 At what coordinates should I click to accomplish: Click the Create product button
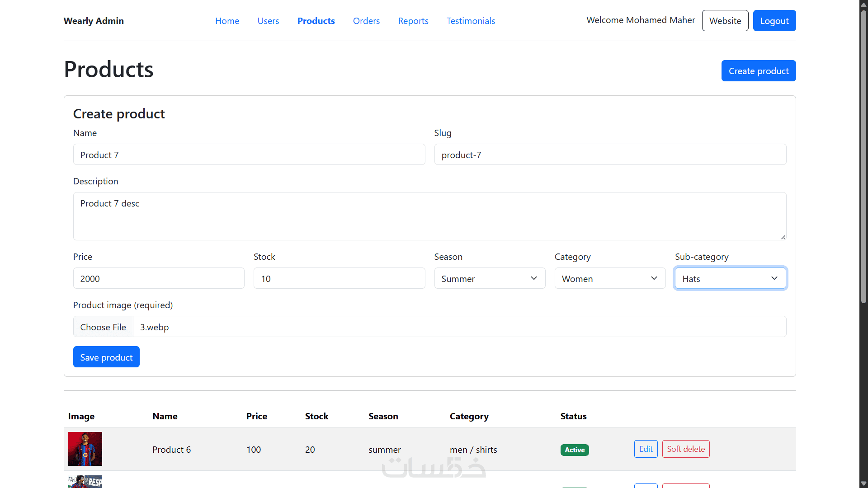click(x=759, y=71)
